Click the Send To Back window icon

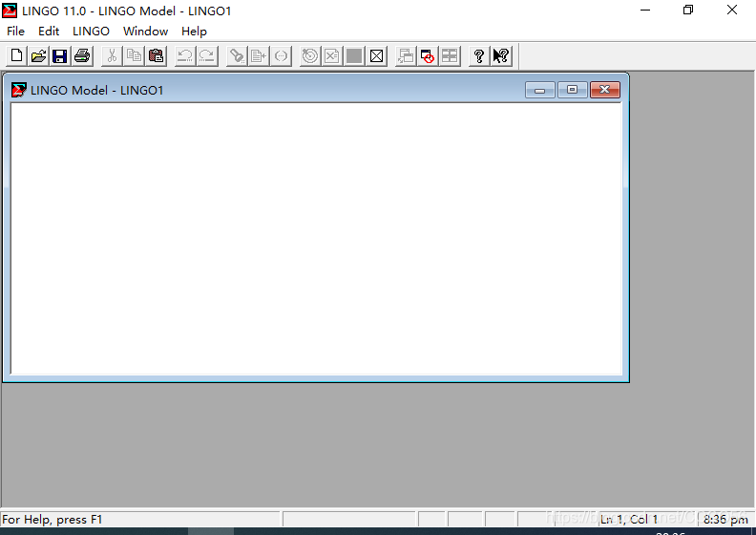(406, 56)
